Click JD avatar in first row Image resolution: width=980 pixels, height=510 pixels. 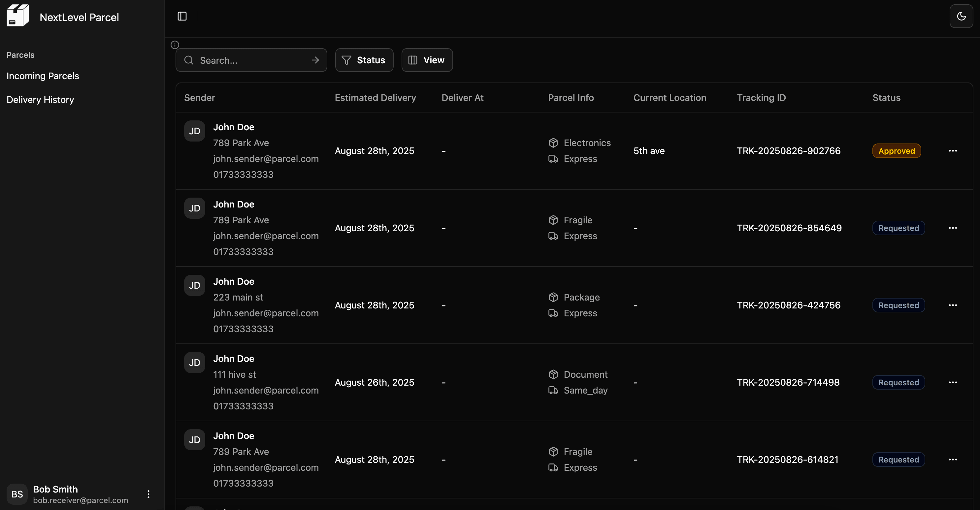click(194, 131)
